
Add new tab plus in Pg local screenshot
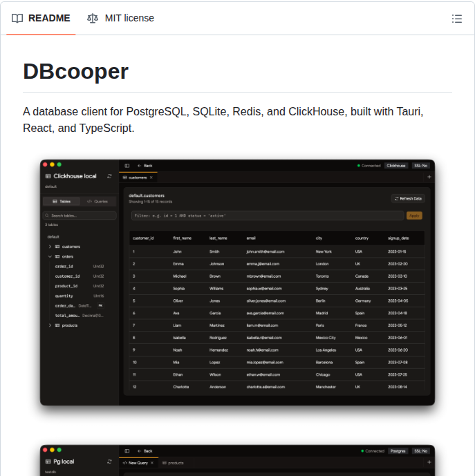pos(429,462)
